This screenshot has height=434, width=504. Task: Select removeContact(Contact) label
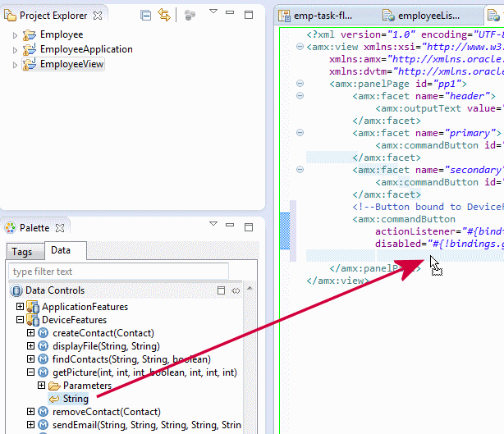[107, 412]
